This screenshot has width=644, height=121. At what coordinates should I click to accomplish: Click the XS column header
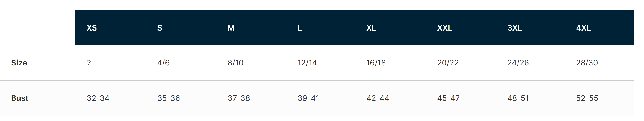pos(92,28)
